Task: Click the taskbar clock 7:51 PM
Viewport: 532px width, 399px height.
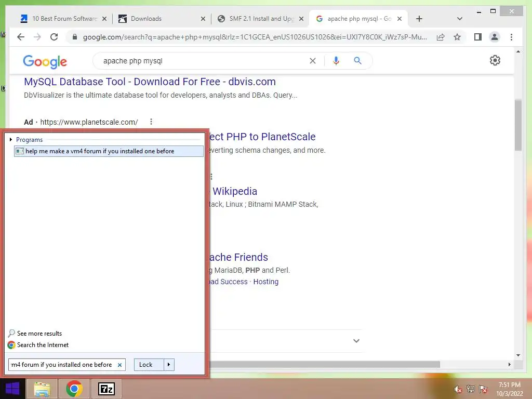Action: (509, 385)
